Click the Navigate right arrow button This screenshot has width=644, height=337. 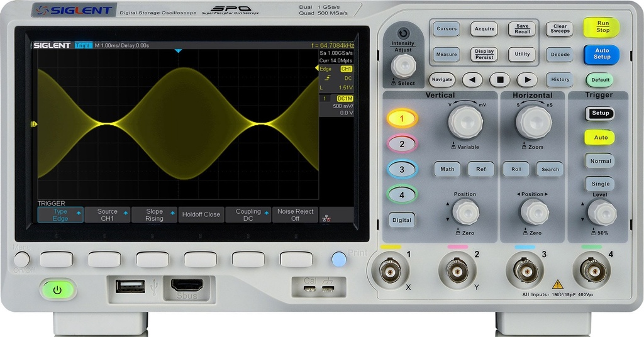coord(528,80)
